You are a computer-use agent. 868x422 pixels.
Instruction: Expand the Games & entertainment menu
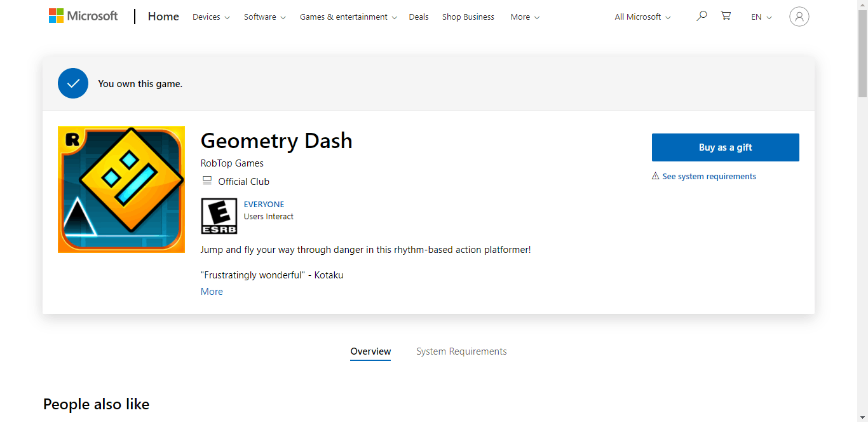click(348, 17)
